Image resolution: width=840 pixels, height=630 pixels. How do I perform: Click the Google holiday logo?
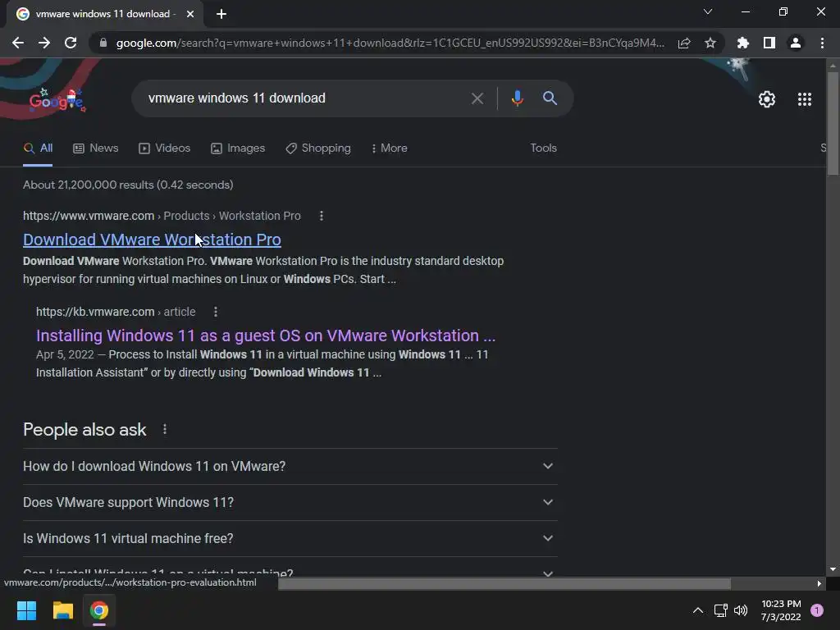[x=57, y=99]
